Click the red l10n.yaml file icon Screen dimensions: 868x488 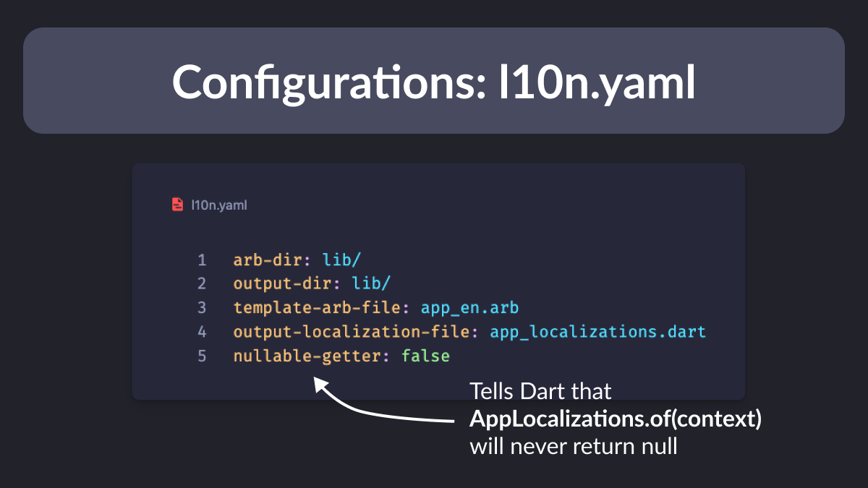(177, 205)
